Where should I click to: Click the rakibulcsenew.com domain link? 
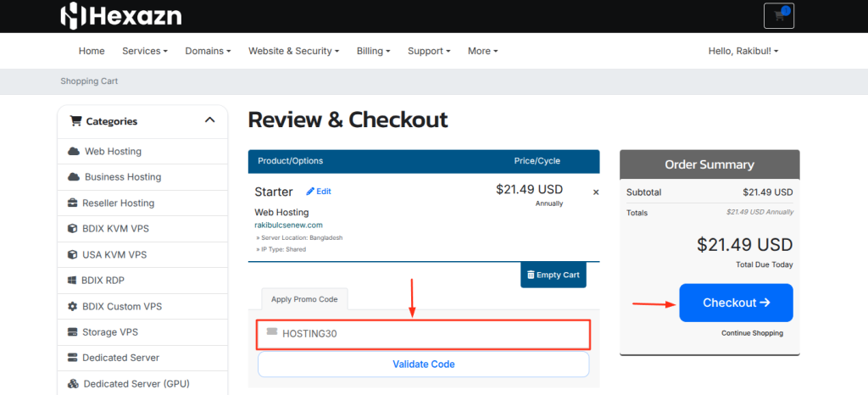pos(288,225)
